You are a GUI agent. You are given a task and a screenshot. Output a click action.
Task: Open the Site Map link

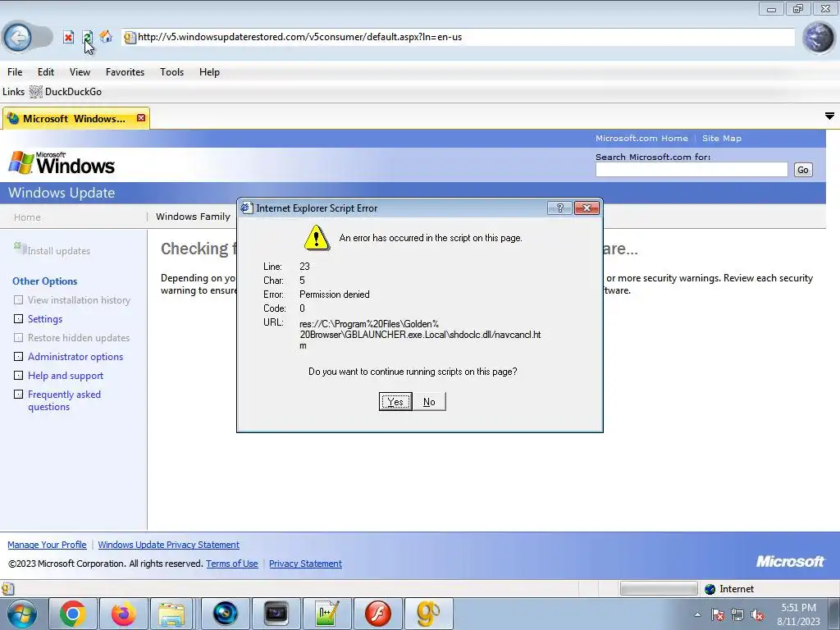[722, 138]
